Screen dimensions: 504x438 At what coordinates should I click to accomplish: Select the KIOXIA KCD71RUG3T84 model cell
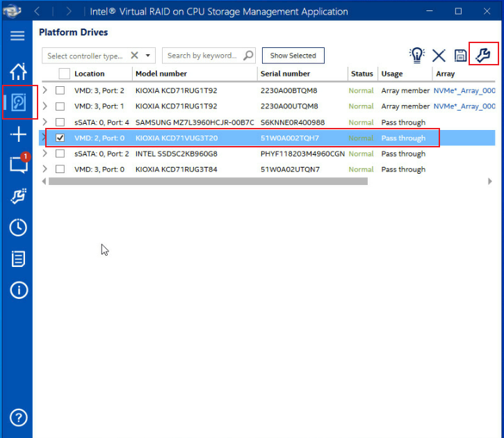pyautogui.click(x=176, y=170)
